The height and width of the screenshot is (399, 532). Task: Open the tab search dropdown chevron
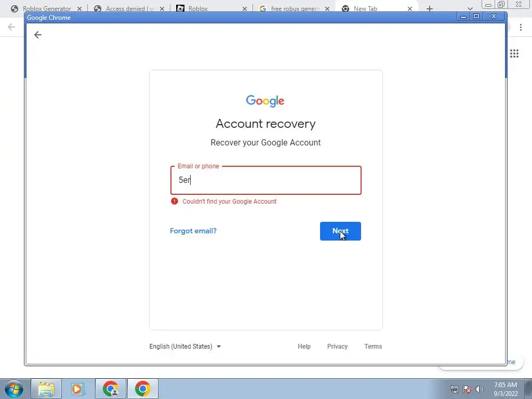(470, 9)
